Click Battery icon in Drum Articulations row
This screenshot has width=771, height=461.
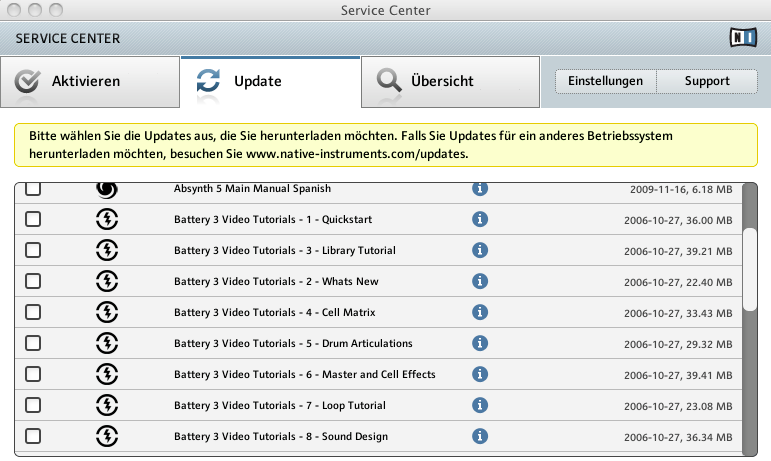point(107,343)
